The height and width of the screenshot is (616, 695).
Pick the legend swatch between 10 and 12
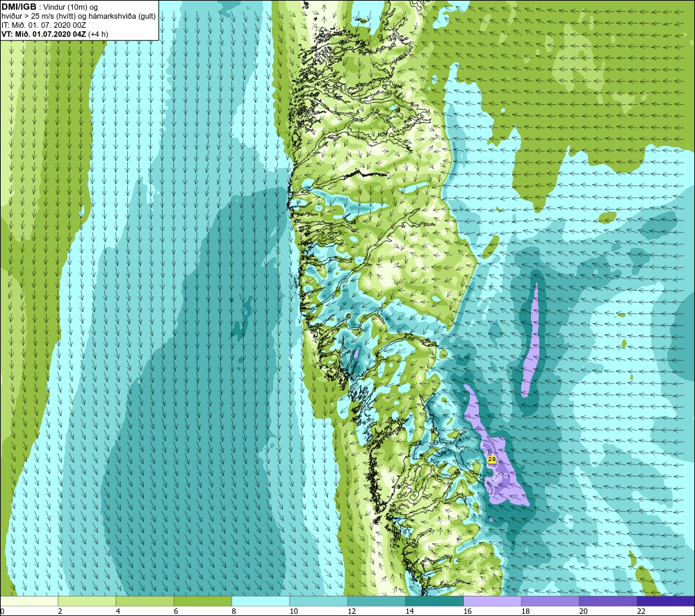pos(319,601)
